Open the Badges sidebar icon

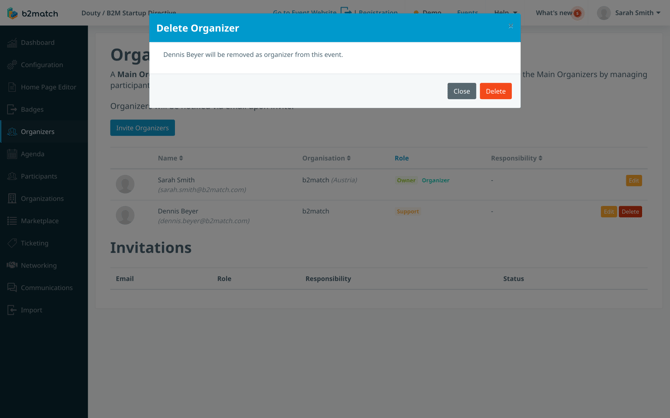click(12, 109)
